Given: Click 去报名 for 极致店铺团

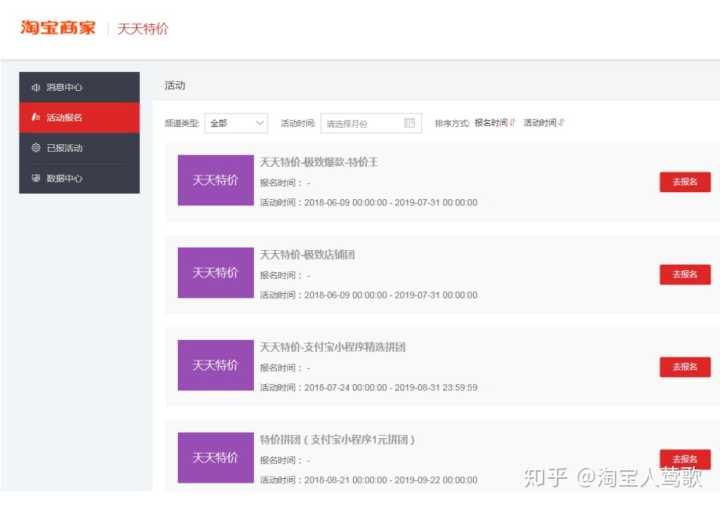Looking at the screenshot, I should 685,275.
